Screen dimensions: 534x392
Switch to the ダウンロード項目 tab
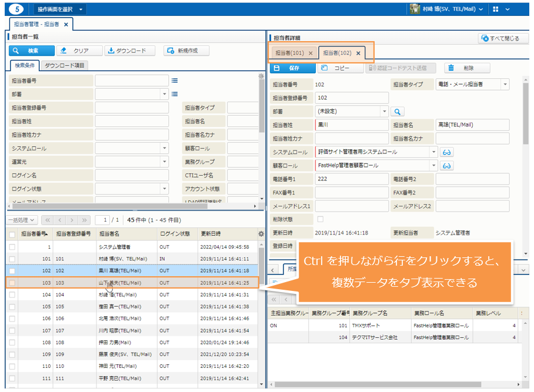coord(65,65)
